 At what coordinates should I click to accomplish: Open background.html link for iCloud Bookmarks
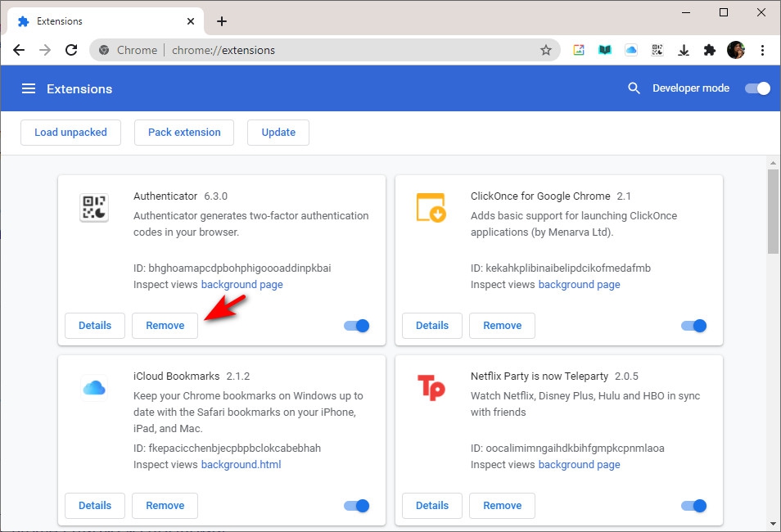241,465
